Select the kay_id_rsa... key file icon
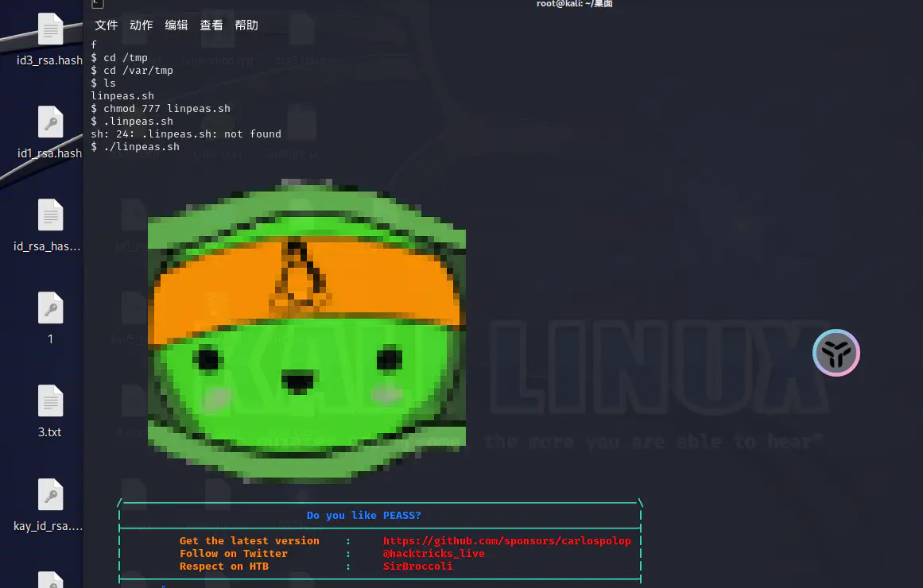The height and width of the screenshot is (588, 923). point(51,494)
